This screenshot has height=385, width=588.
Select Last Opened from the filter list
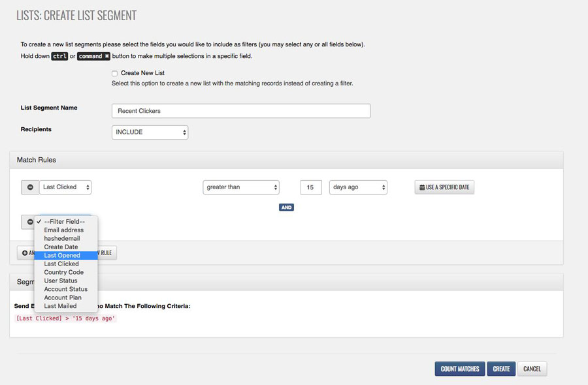(62, 256)
